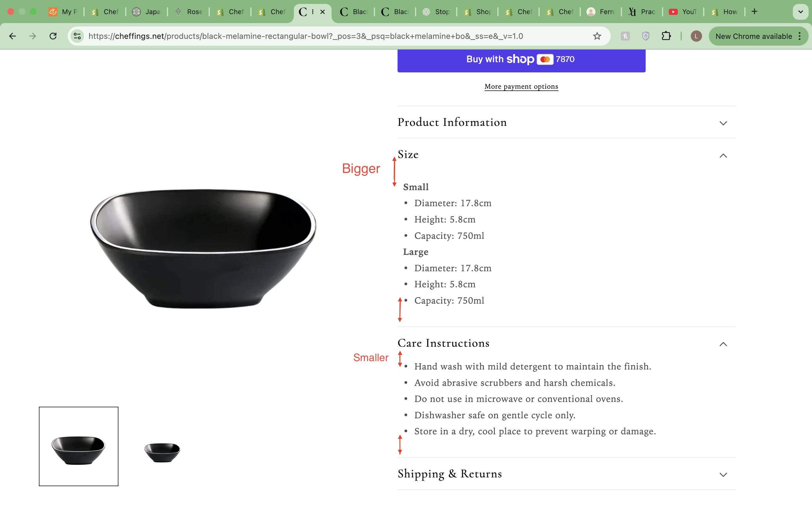Open the tab search dropdown arrow
This screenshot has width=812, height=507.
click(x=801, y=12)
